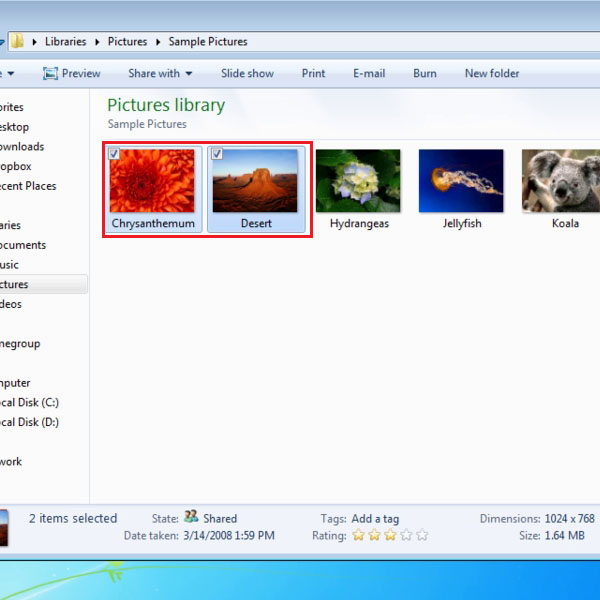Open the leftmost toolbar dropdown arrow
The image size is (600, 600).
[11, 73]
